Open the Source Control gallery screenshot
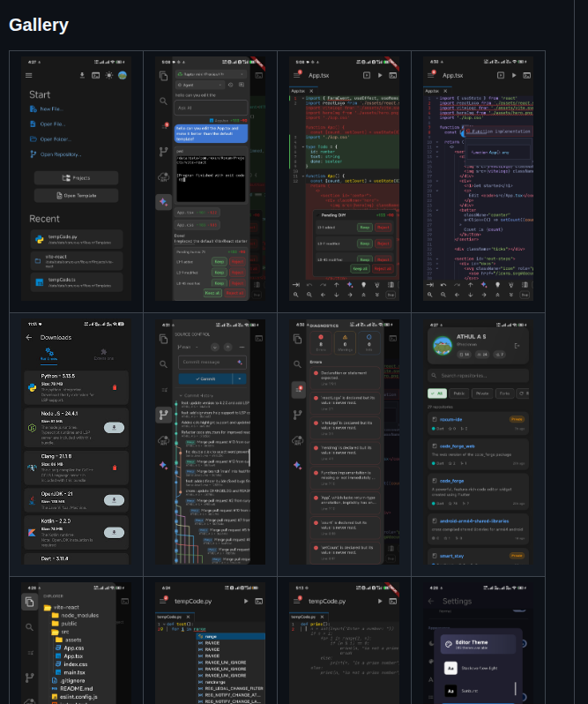This screenshot has width=588, height=704. (210, 442)
